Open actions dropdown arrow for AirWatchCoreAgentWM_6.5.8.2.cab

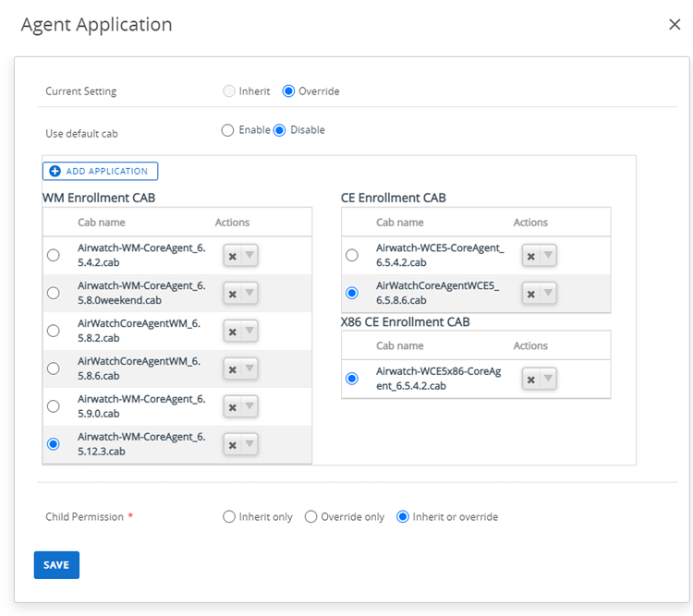click(249, 331)
